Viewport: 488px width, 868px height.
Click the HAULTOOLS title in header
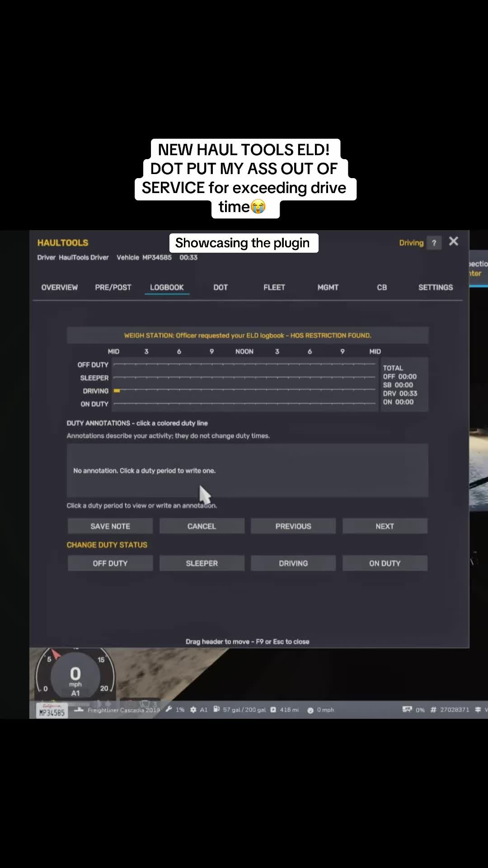click(63, 243)
